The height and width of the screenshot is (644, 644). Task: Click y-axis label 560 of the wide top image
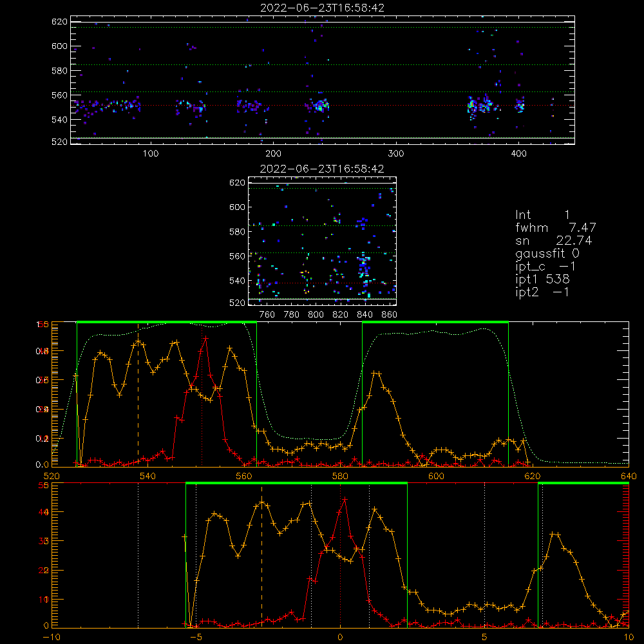coord(59,95)
